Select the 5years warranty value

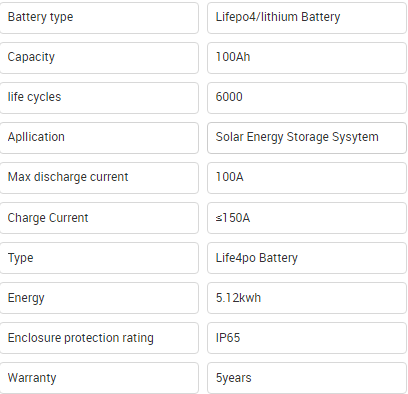(307, 378)
